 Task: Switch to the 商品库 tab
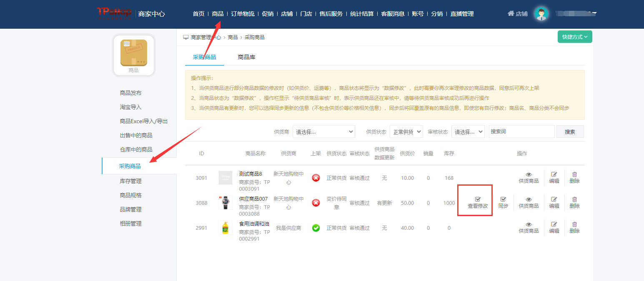click(x=246, y=57)
